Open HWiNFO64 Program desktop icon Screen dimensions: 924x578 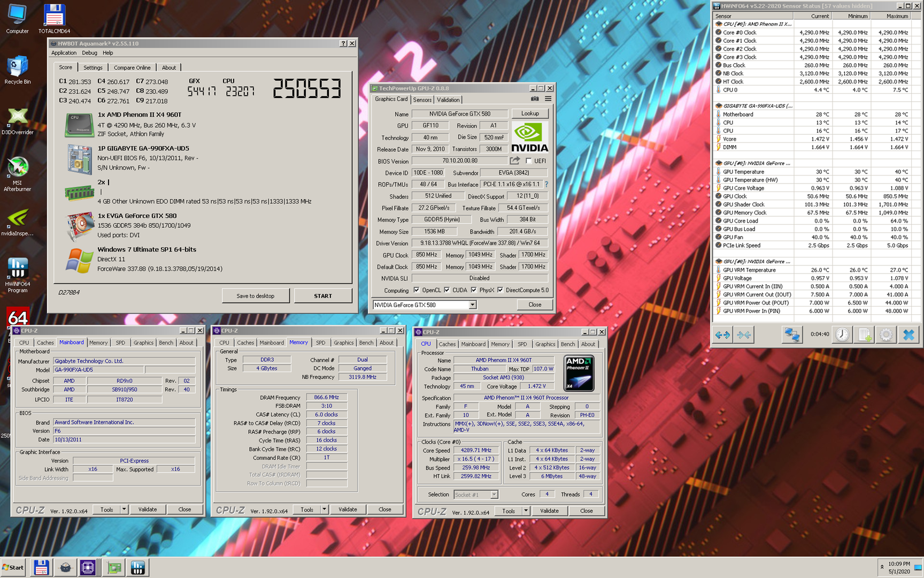tap(17, 275)
